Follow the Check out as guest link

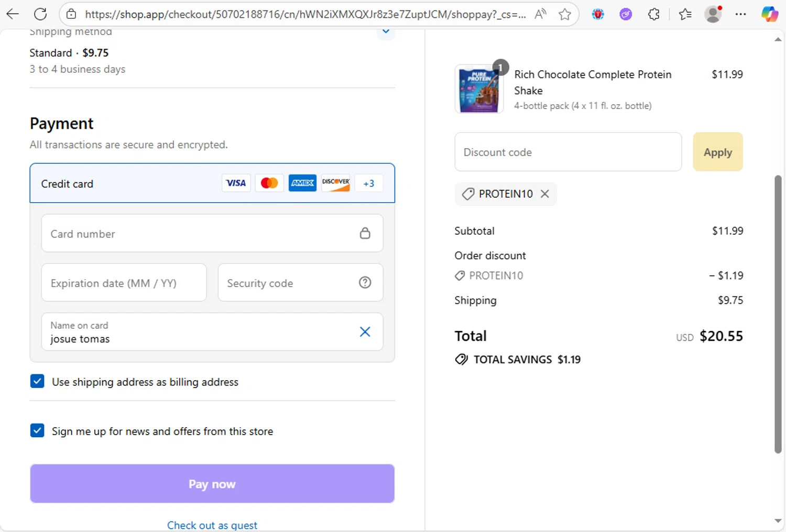212,525
